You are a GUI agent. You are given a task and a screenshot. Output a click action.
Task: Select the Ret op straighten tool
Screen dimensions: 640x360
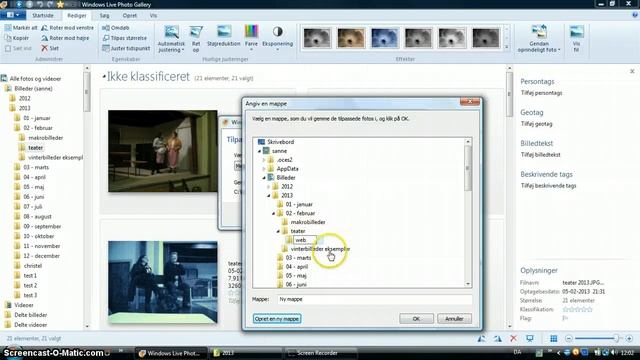pos(196,38)
